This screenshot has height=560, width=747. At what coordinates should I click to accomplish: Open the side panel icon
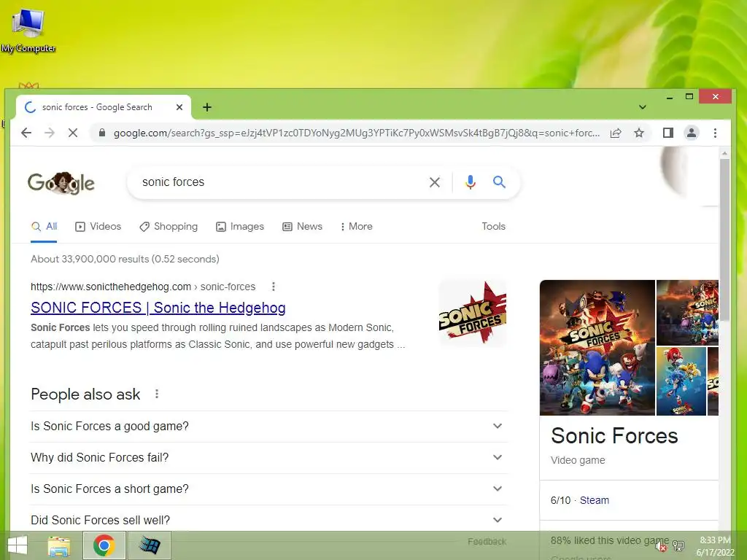(x=668, y=133)
